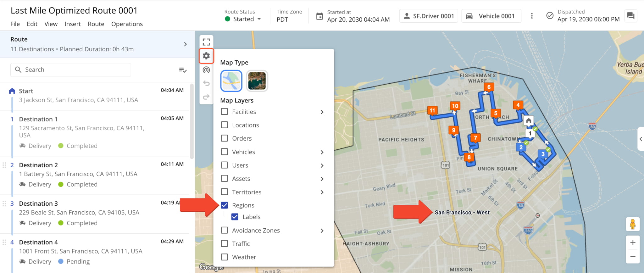This screenshot has height=273, width=644.
Task: Select the standard road map type thumbnail
Action: pyautogui.click(x=231, y=81)
